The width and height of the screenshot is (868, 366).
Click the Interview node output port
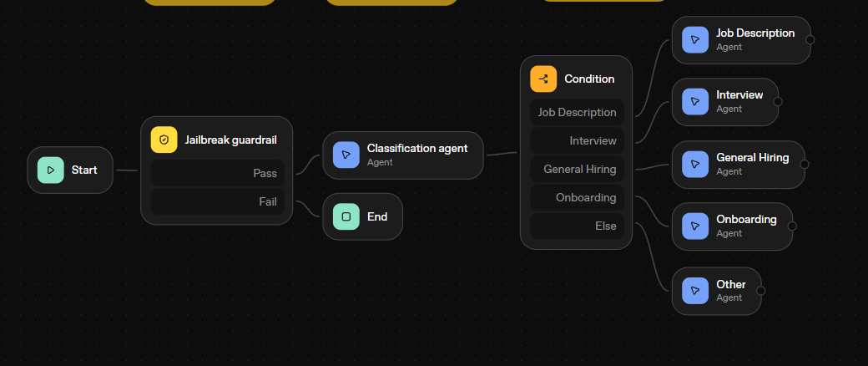coord(778,101)
